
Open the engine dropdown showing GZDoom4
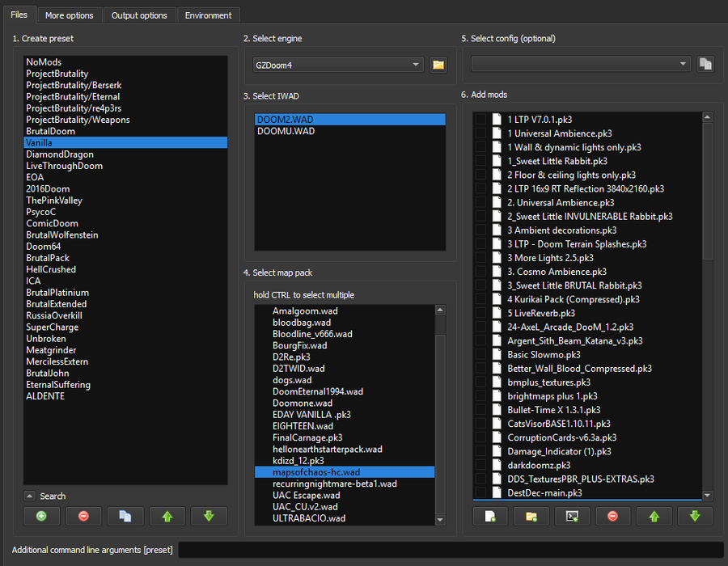point(338,65)
